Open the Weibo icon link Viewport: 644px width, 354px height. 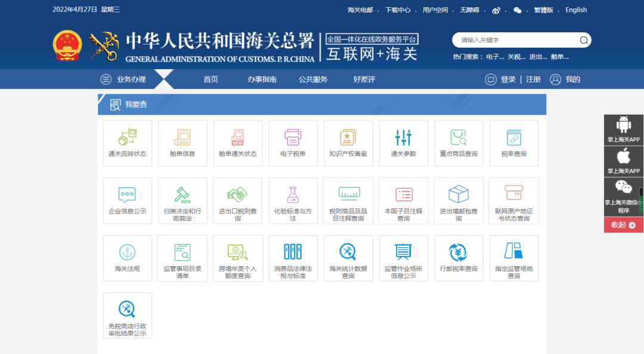[496, 10]
